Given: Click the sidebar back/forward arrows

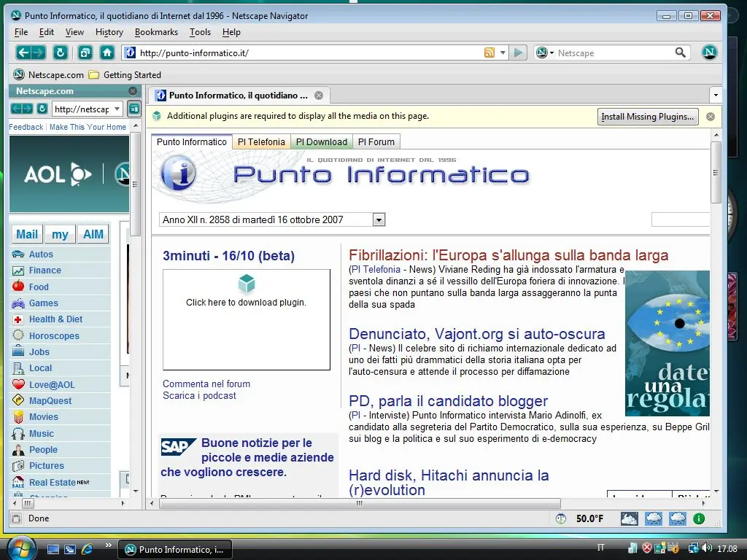Looking at the screenshot, I should (22, 109).
